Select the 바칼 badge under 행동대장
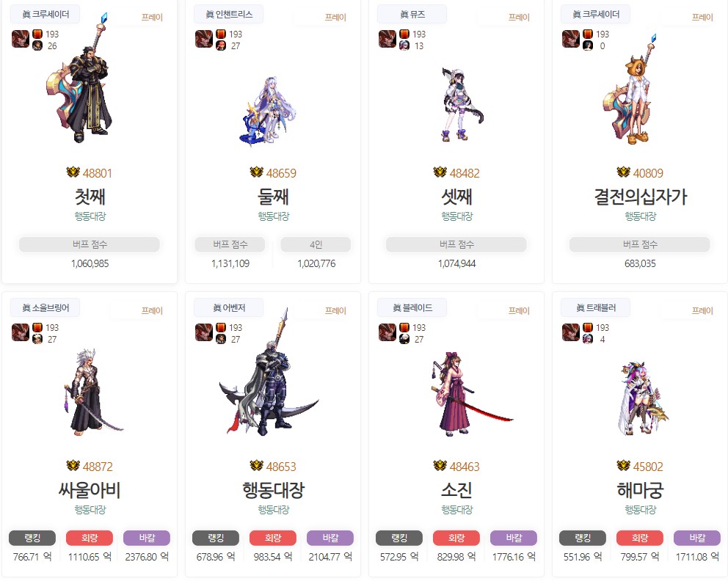Screen dimensions: 728x584 click(330, 538)
